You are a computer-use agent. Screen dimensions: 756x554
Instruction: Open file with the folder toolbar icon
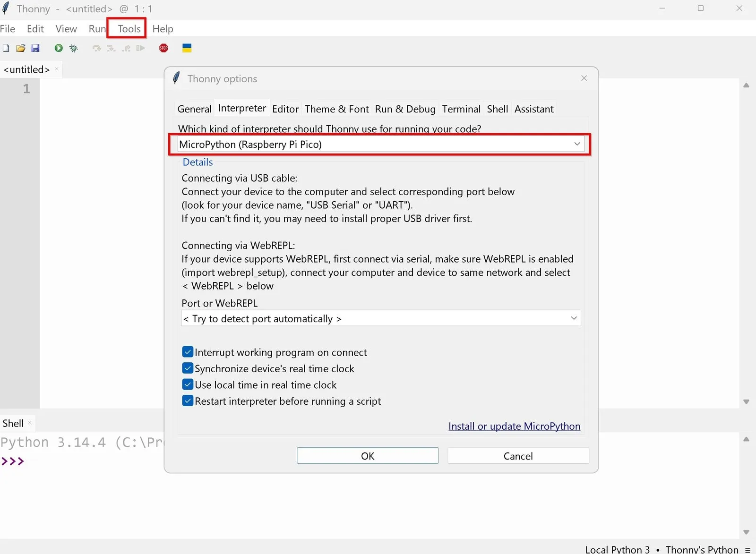pyautogui.click(x=20, y=48)
